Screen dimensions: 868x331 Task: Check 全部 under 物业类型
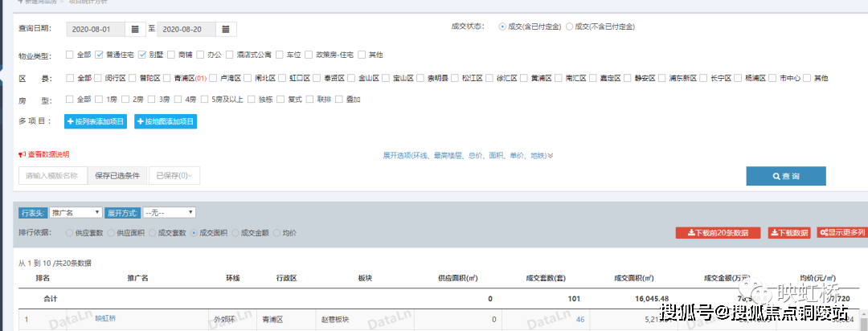(x=70, y=55)
